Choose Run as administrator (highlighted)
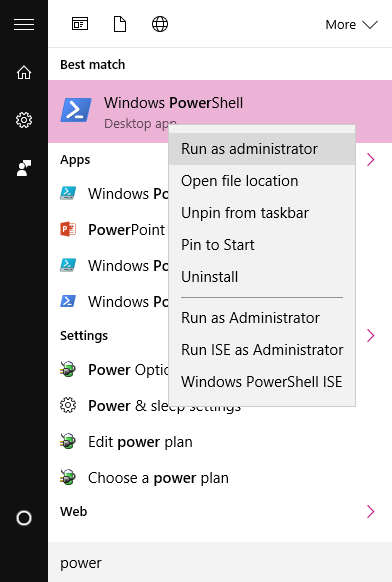Image resolution: width=392 pixels, height=582 pixels. coord(262,149)
